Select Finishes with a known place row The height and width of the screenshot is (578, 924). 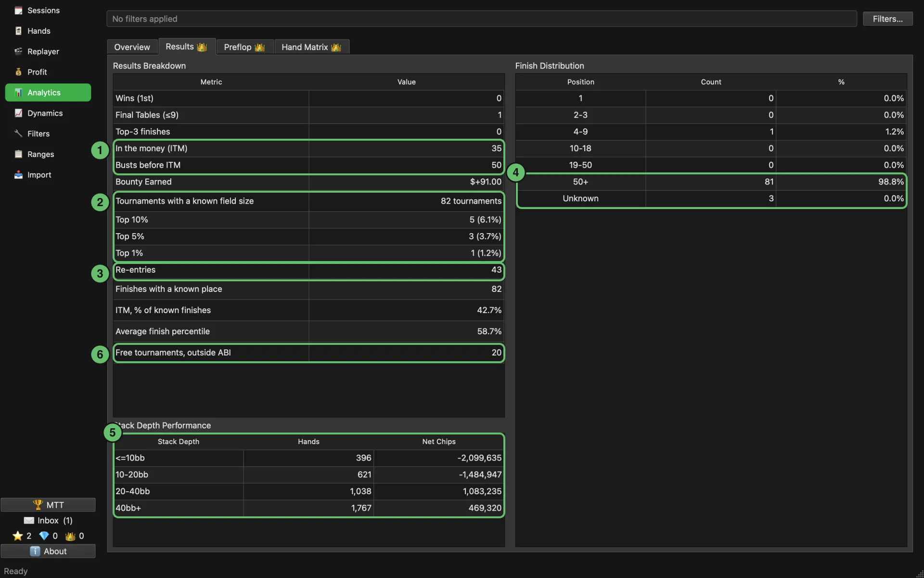click(308, 289)
